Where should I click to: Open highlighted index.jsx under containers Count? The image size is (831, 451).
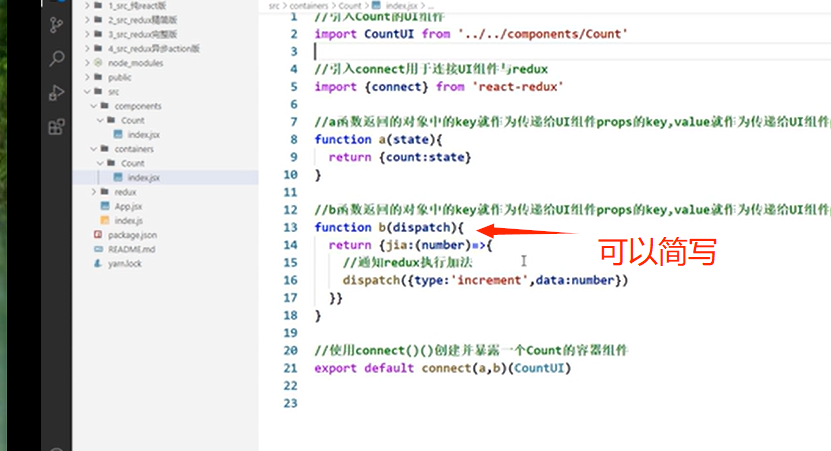(x=144, y=178)
